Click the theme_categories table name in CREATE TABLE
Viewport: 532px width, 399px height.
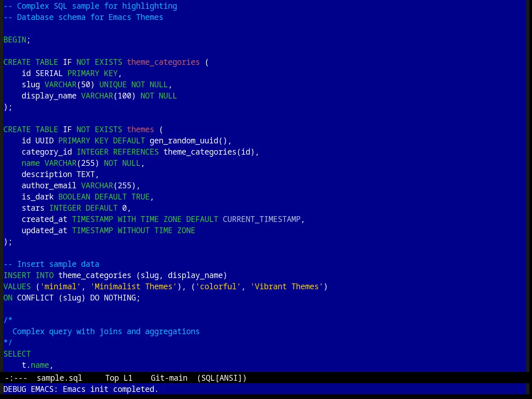pyautogui.click(x=163, y=62)
